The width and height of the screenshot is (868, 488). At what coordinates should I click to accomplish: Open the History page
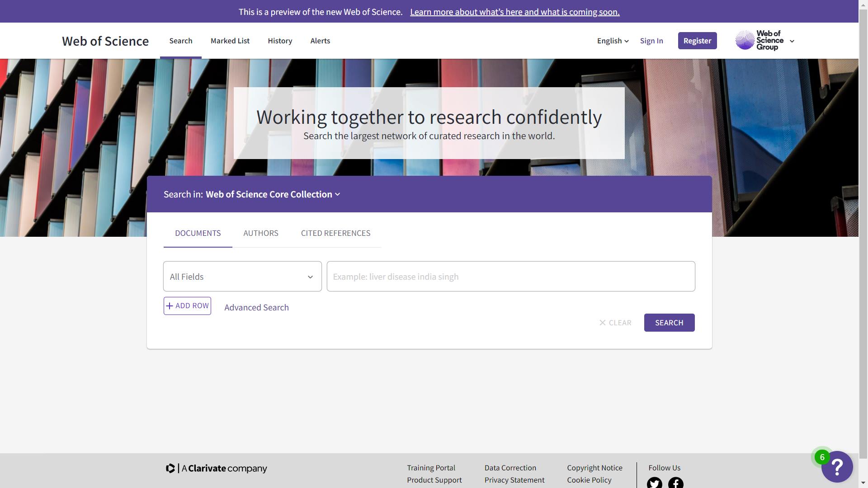point(280,41)
